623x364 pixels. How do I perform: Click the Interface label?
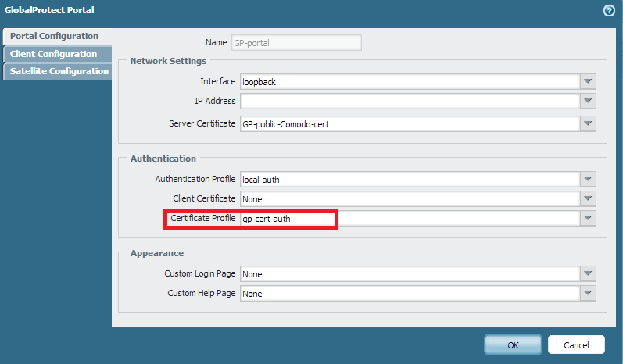coord(218,81)
